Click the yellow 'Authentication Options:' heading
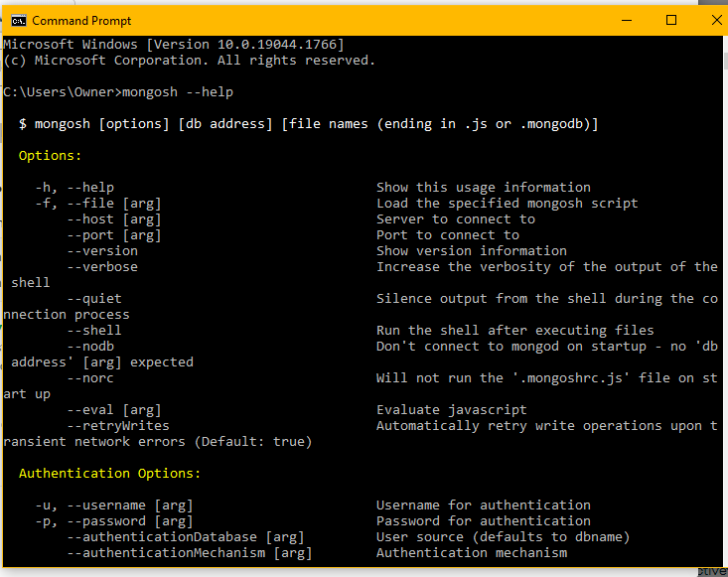728x577 pixels. pyautogui.click(x=109, y=474)
